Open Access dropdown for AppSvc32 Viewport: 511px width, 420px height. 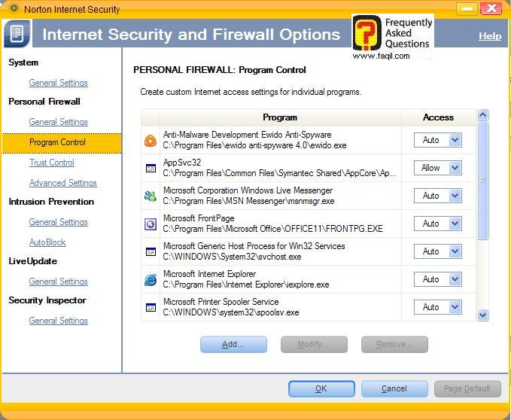[455, 168]
